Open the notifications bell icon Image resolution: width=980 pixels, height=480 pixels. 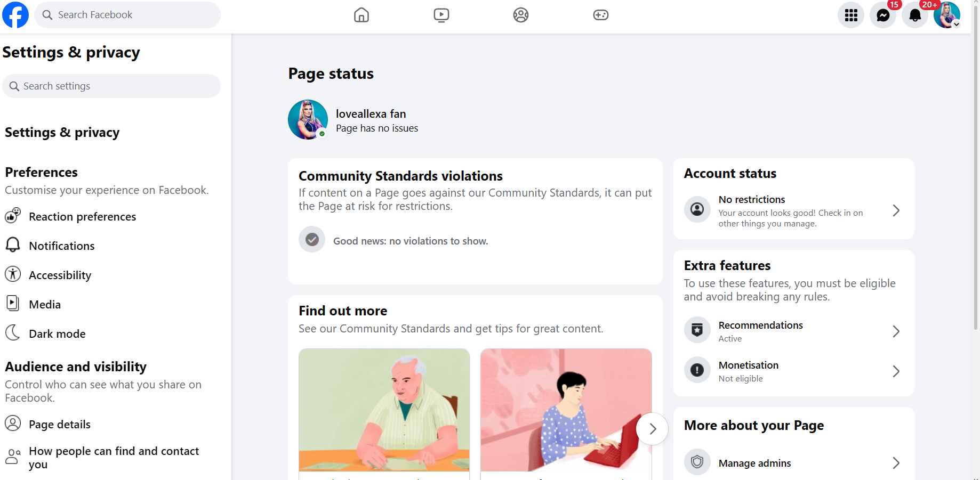click(915, 15)
